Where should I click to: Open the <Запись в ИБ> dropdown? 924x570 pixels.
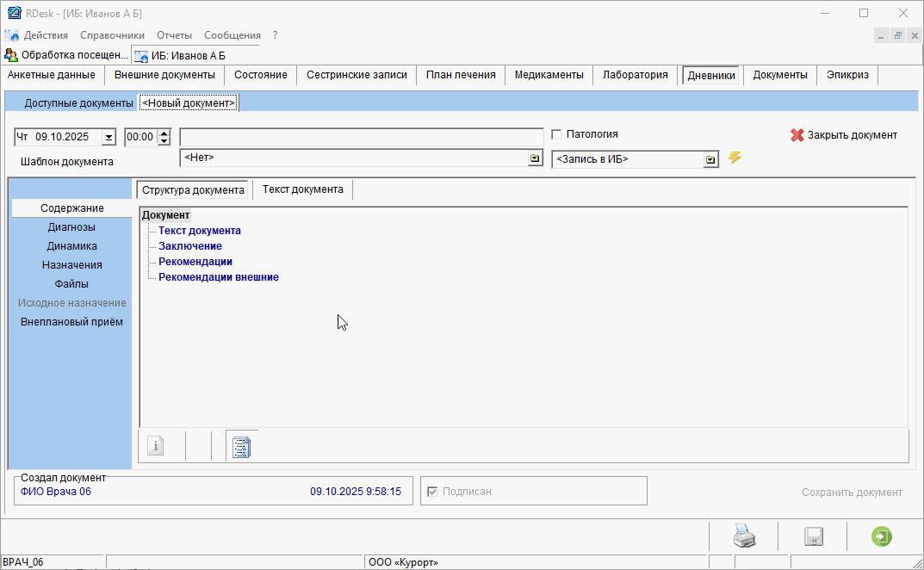tap(710, 159)
